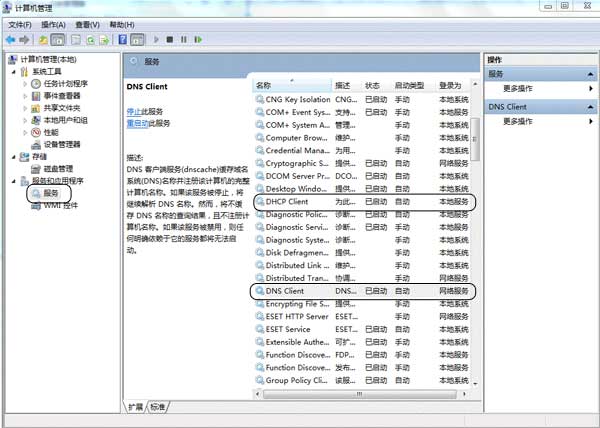Sort by the 名称 column header

pyautogui.click(x=290, y=85)
